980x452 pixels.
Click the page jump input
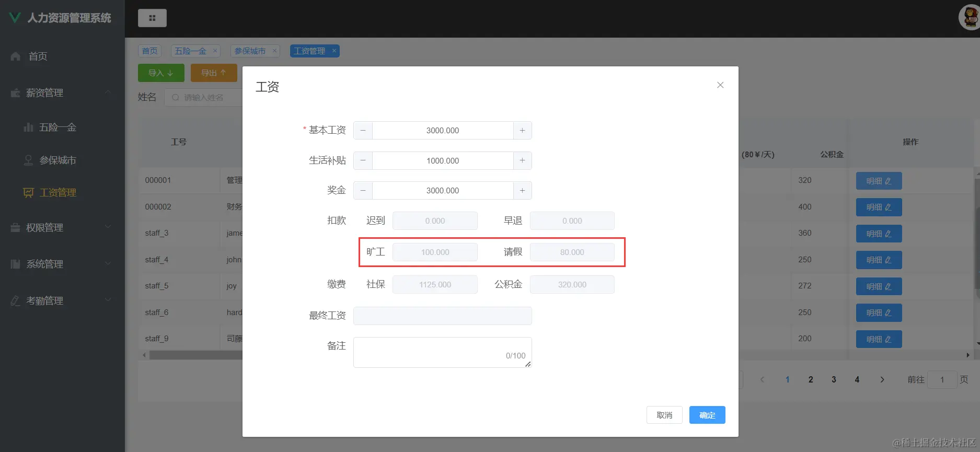[x=942, y=380]
